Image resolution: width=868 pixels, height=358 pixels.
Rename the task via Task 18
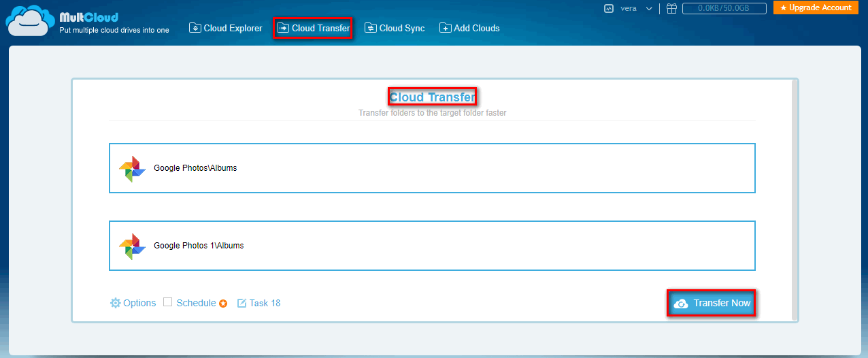(259, 303)
